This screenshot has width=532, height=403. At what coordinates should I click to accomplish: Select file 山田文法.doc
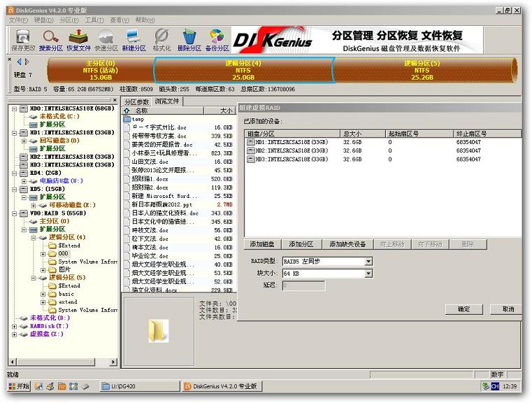150,162
